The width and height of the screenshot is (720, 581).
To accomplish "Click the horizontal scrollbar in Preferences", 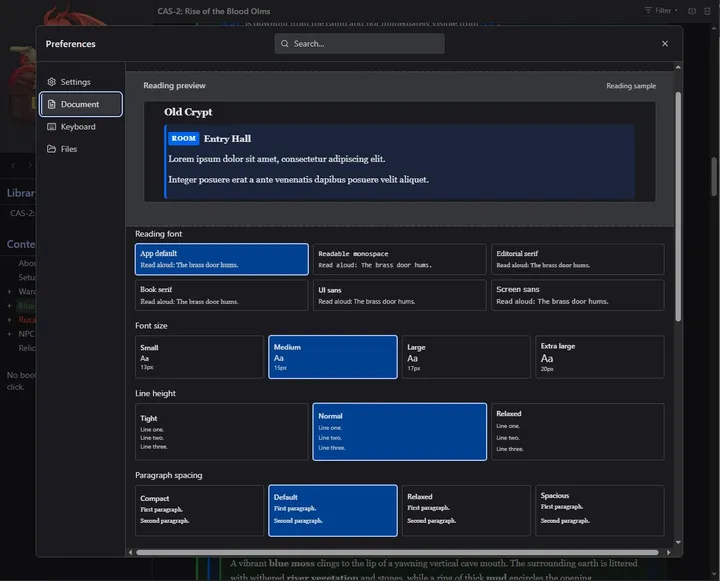I will (x=397, y=553).
